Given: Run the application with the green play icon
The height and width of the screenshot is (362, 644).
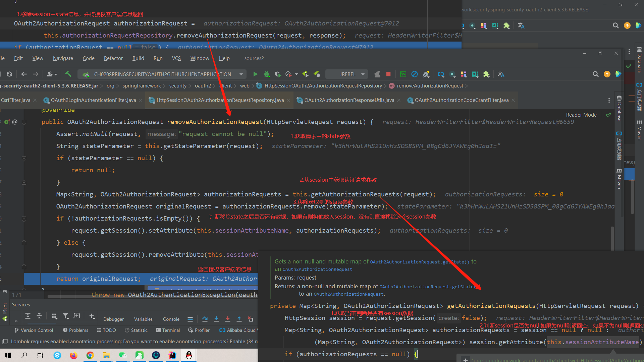Looking at the screenshot, I should point(255,74).
